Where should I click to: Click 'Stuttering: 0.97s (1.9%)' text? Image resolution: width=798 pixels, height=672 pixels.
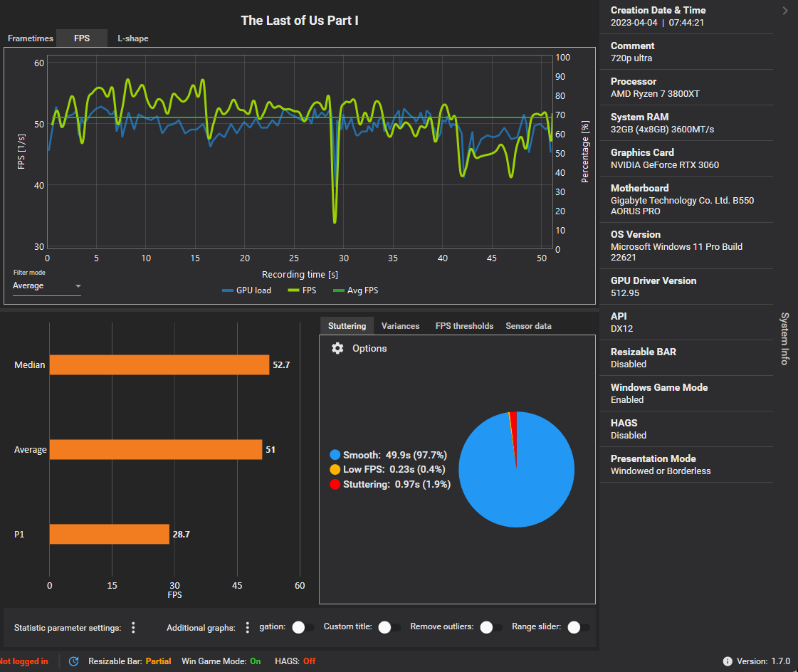(397, 484)
